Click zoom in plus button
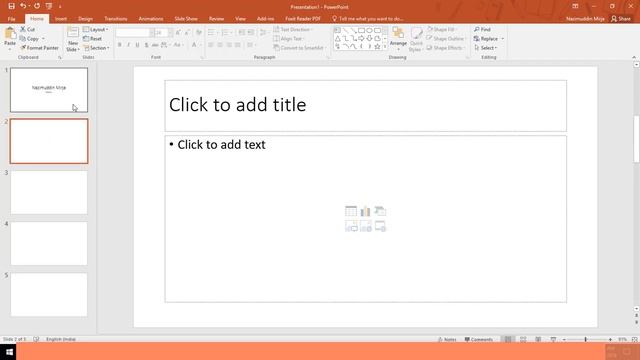Image resolution: width=640 pixels, height=360 pixels. pos(610,339)
